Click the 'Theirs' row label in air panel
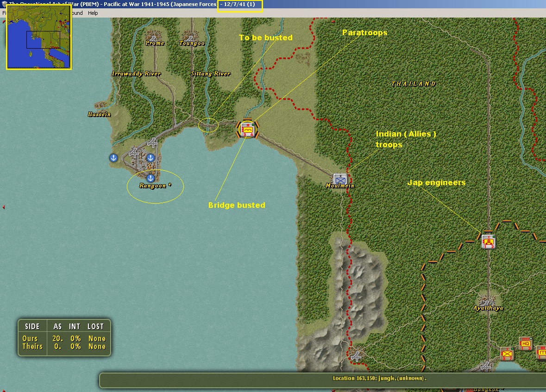 (x=32, y=346)
